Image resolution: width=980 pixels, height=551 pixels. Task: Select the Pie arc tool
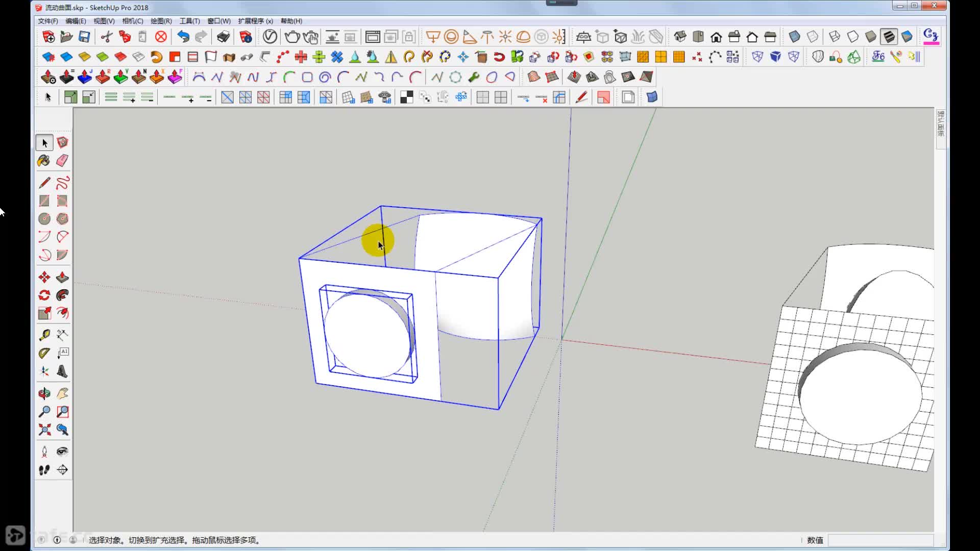(x=62, y=255)
